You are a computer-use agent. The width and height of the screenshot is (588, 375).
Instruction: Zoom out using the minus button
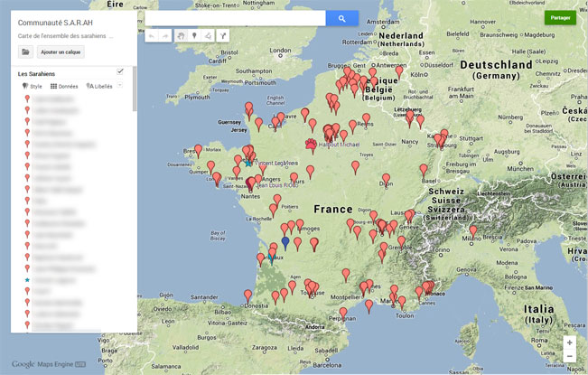[569, 356]
